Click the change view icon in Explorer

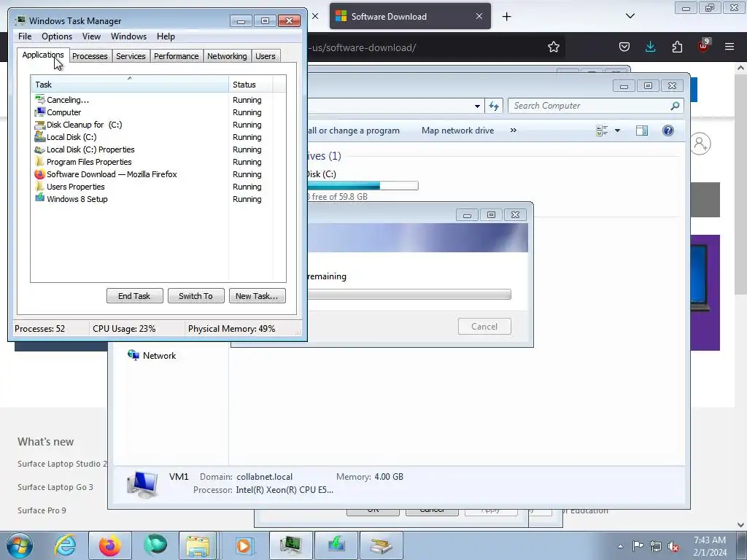602,131
